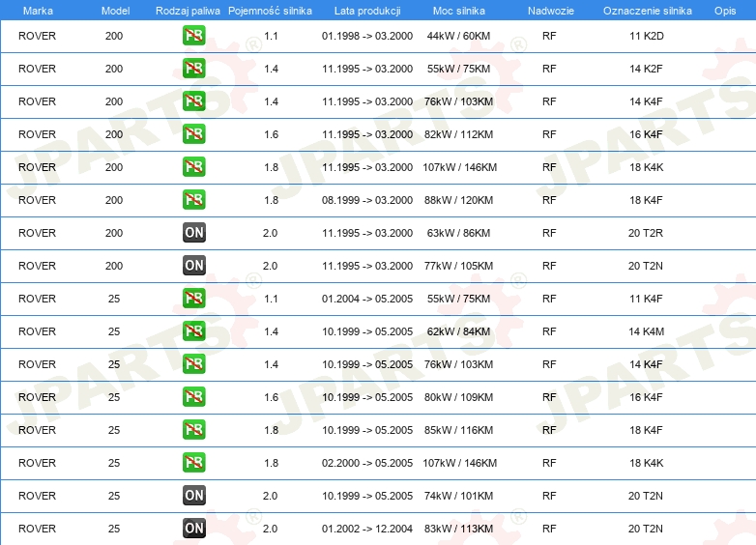Select engine code 20 T2R
Viewport: 756px width, 545px height.
[x=646, y=233]
